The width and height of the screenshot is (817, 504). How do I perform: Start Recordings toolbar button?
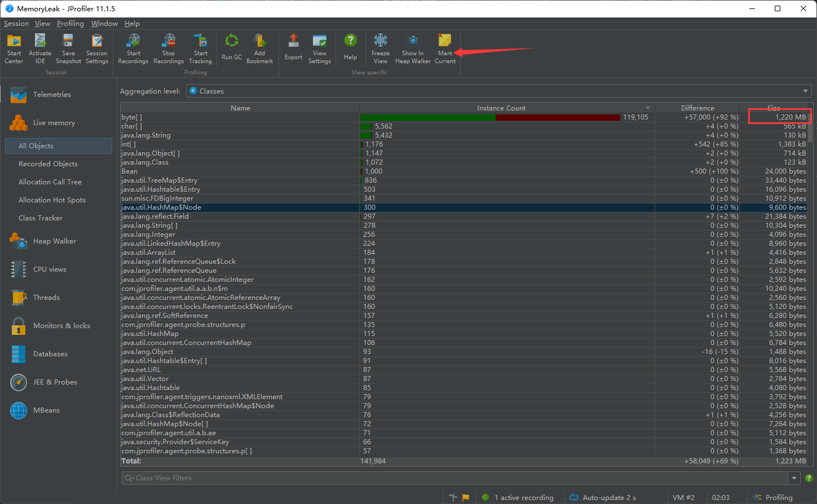(133, 48)
